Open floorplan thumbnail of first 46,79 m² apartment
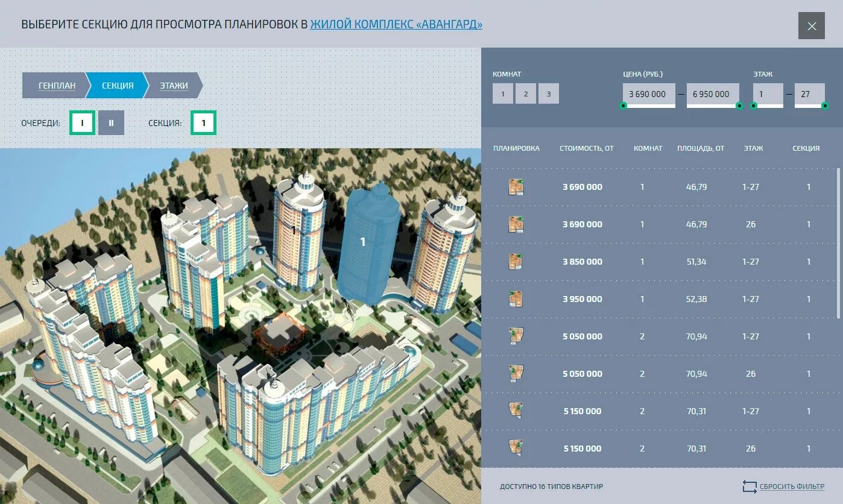The height and width of the screenshot is (504, 843). (516, 187)
